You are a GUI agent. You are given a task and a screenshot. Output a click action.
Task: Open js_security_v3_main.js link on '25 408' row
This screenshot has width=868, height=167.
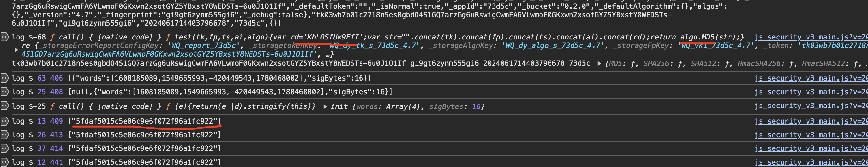811,92
